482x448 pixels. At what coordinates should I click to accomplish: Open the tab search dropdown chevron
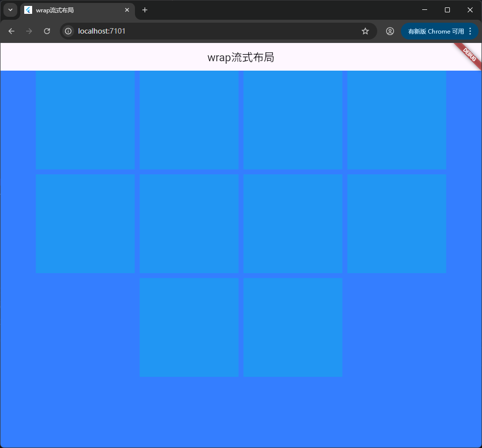click(x=10, y=10)
